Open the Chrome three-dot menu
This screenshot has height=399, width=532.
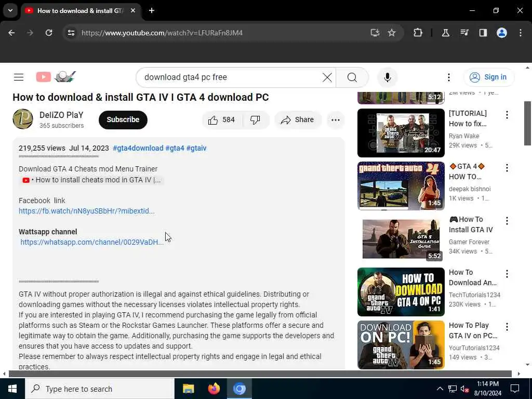pos(521,33)
